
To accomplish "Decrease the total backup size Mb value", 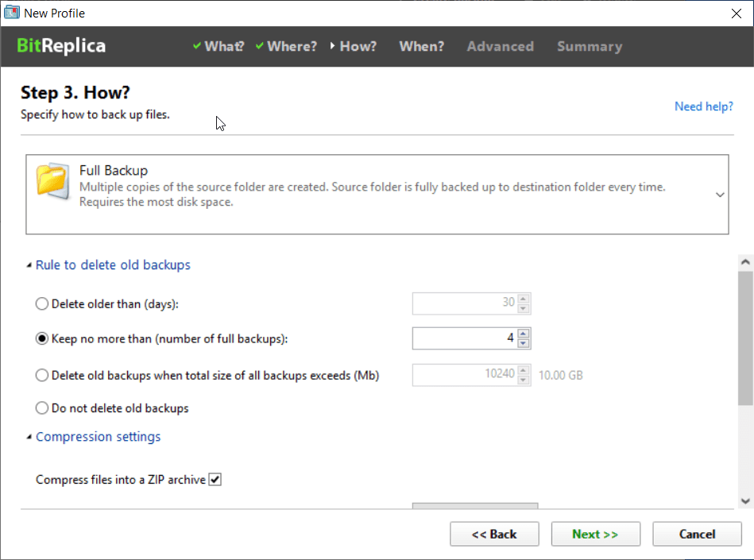I will [x=524, y=380].
